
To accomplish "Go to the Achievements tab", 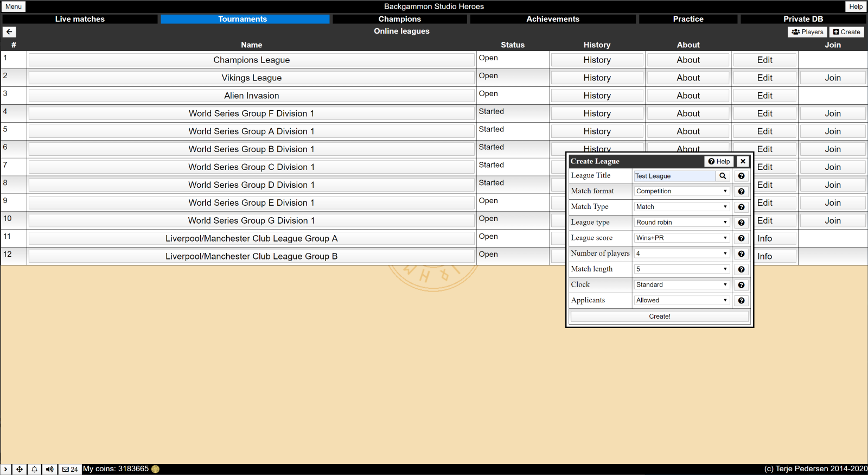I will [x=552, y=19].
